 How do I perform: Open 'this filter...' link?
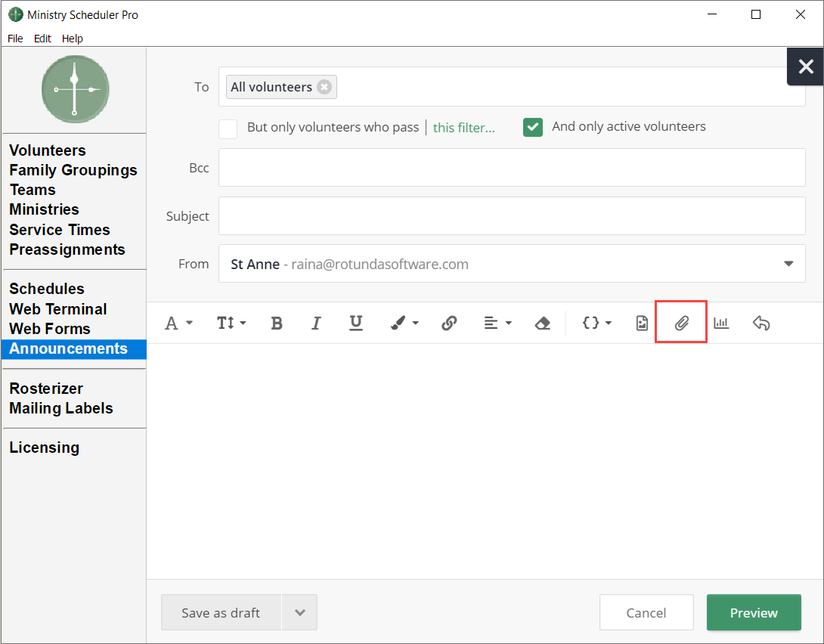click(463, 128)
